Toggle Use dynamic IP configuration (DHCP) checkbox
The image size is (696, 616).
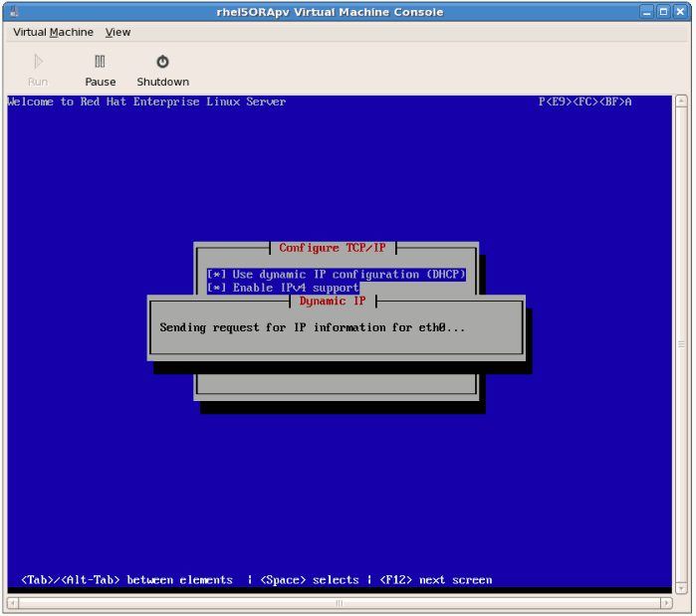click(217, 275)
